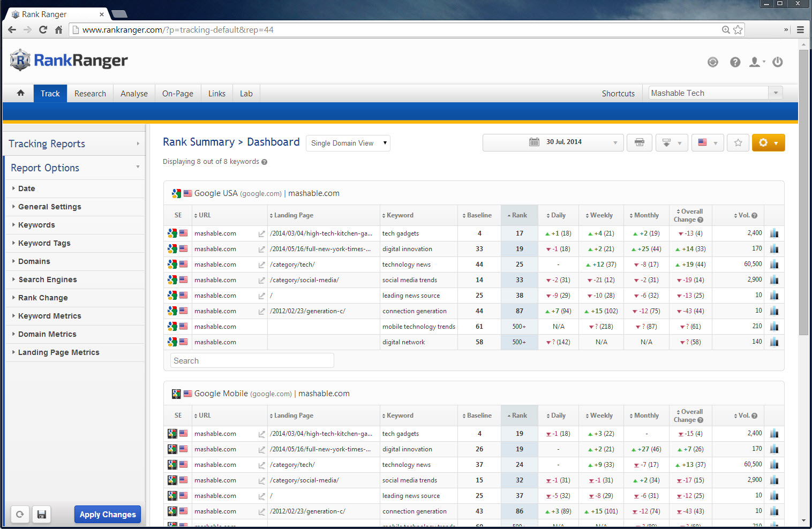
Task: Click the Search field under Google USA table
Action: pos(252,361)
